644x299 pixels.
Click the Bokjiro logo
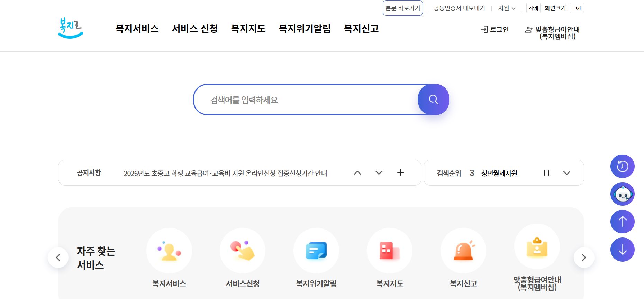(71, 28)
